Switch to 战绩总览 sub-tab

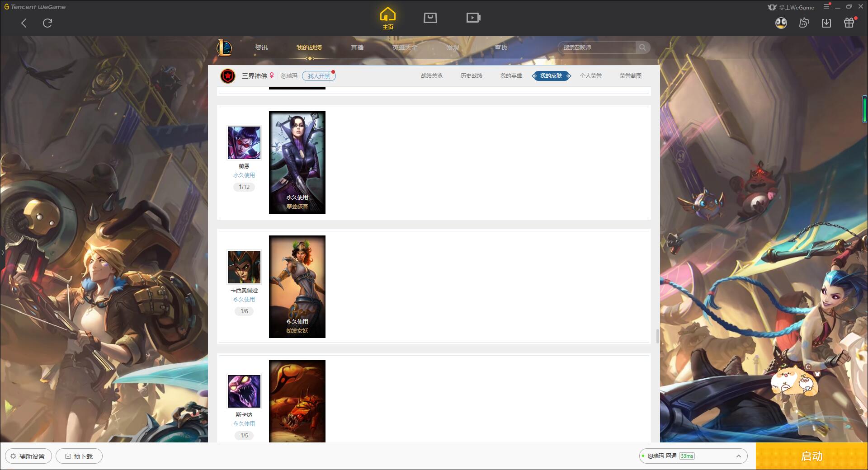point(432,76)
